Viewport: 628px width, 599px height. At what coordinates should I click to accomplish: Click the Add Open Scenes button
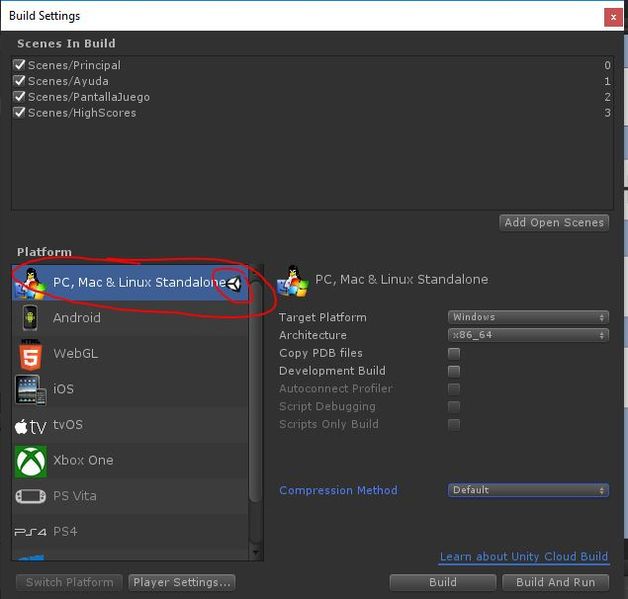point(554,223)
